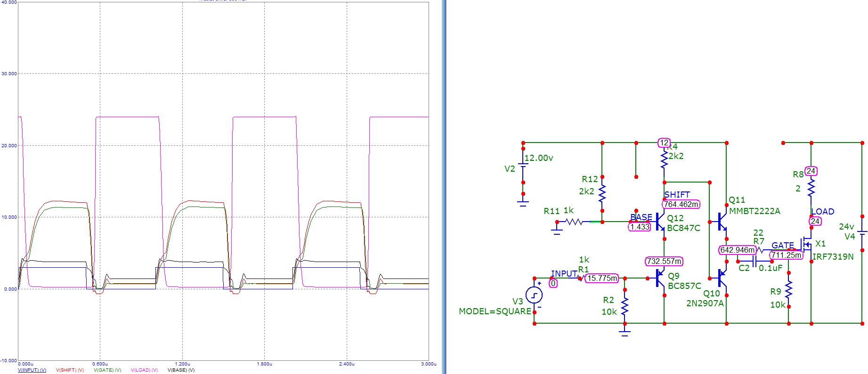Click the V3 square wave source symbol
Screen dimensions: 868x374
coord(534,295)
